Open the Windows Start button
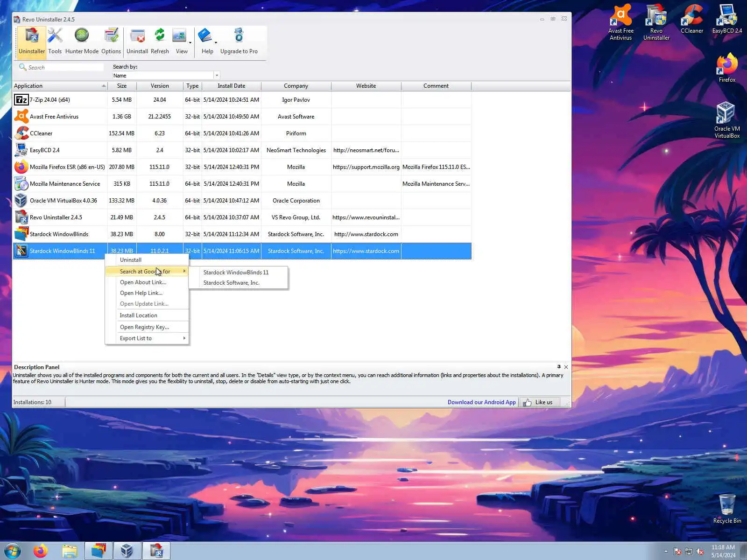The image size is (747, 560). (x=12, y=551)
